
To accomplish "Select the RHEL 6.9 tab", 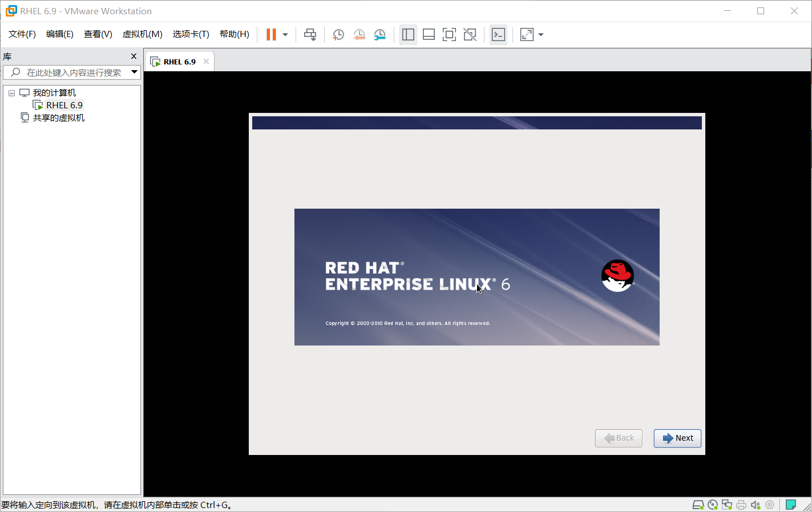I will tap(179, 62).
